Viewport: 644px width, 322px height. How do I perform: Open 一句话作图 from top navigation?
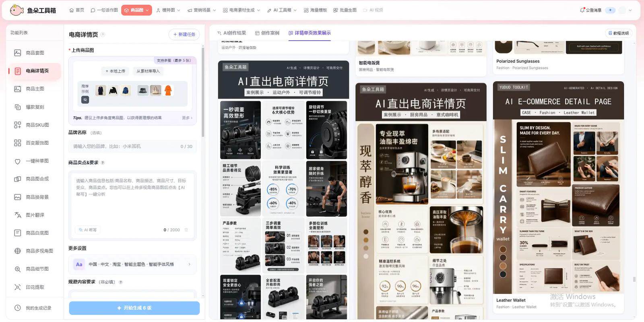(104, 10)
